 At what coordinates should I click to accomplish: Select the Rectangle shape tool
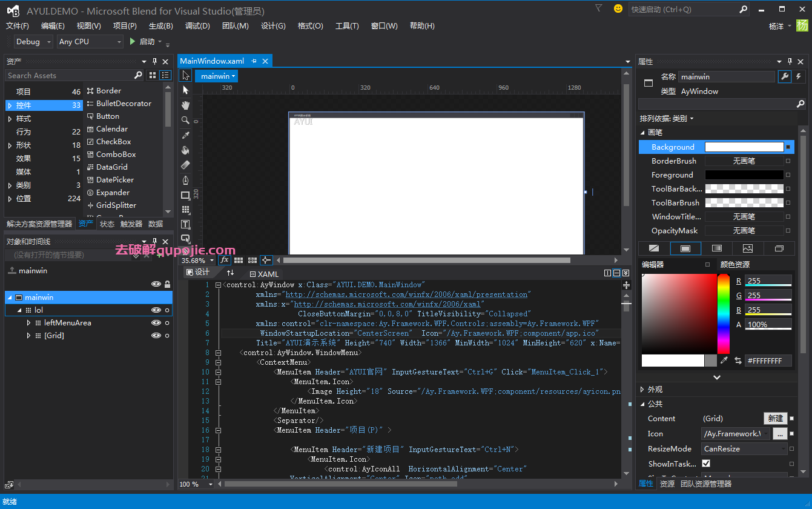(x=185, y=195)
